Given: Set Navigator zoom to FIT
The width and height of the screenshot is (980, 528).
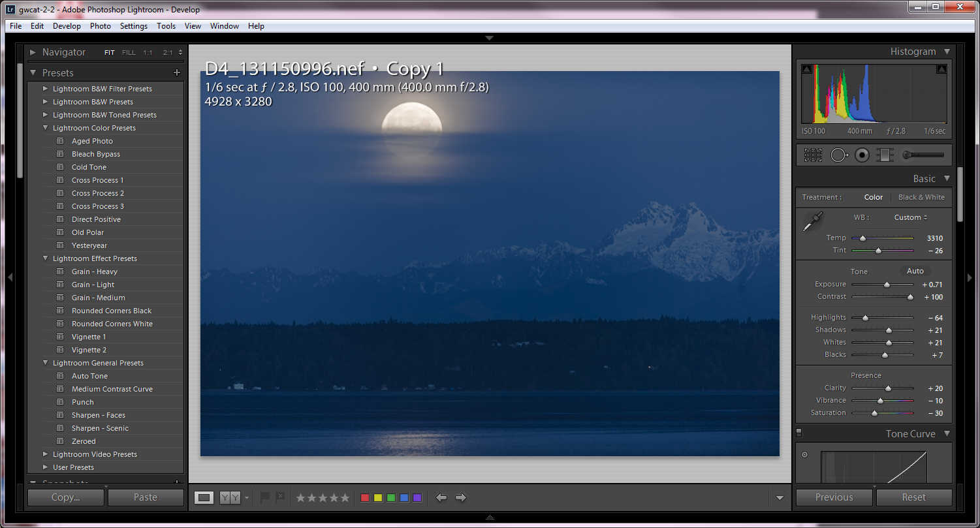Looking at the screenshot, I should (109, 53).
